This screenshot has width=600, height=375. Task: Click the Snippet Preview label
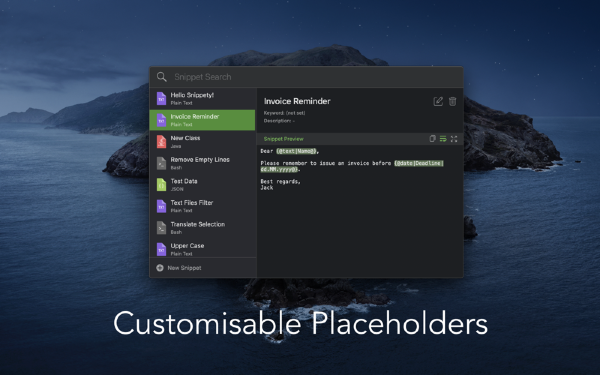coord(284,139)
